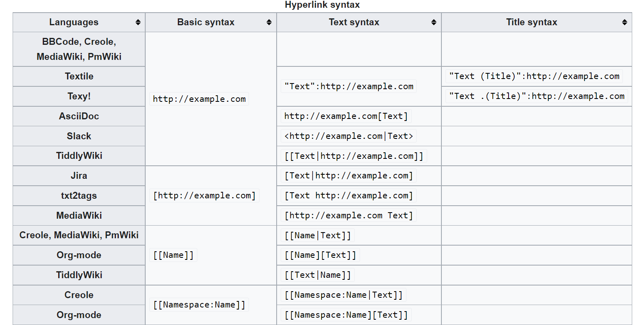Click the [http://example.com] basic syntax code
The width and height of the screenshot is (644, 325).
pos(204,196)
